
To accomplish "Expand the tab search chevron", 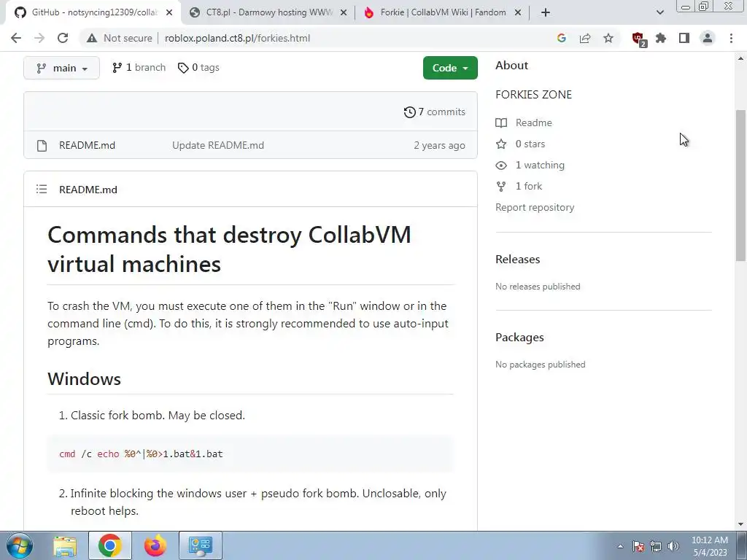I will (x=659, y=12).
